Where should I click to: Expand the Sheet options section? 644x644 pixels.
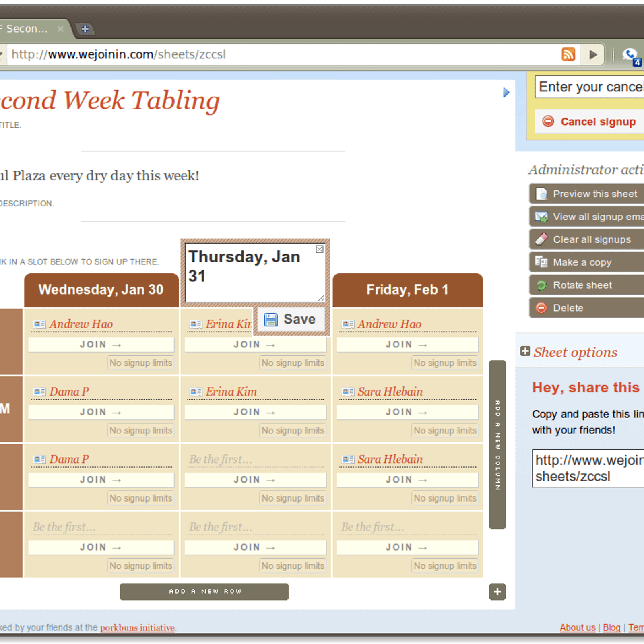[525, 351]
